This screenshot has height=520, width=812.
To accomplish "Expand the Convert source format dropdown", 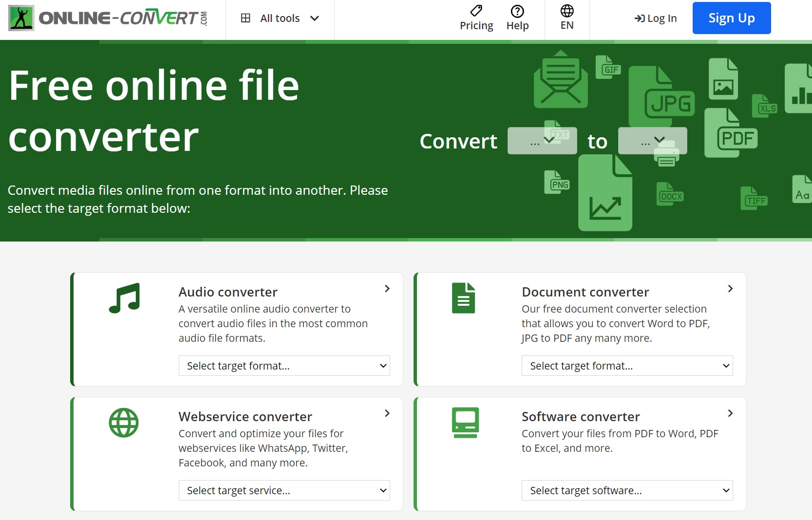I will click(x=542, y=141).
